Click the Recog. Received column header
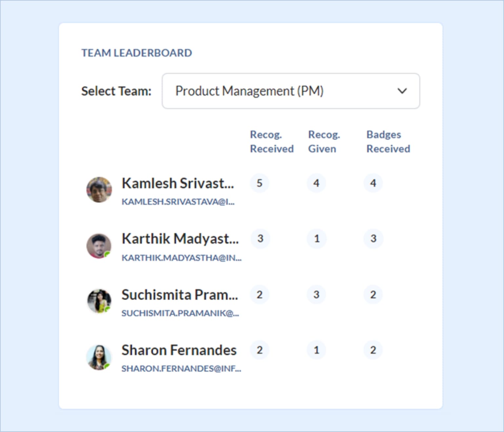This screenshot has height=432, width=504. [271, 141]
